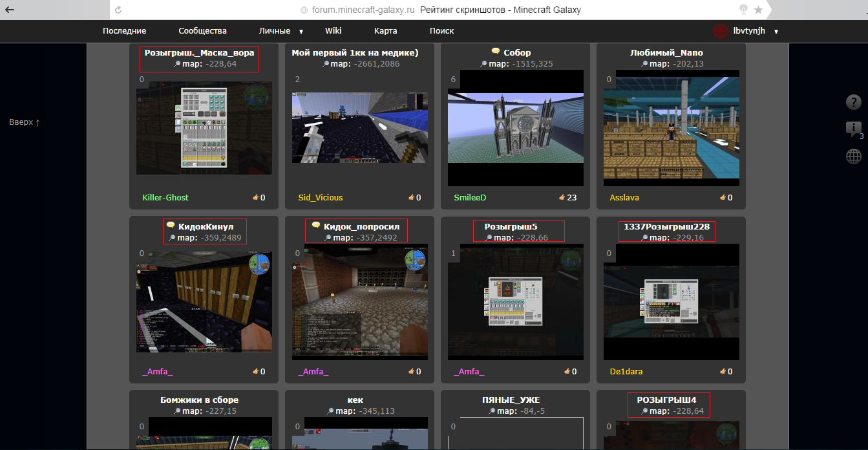This screenshot has height=450, width=868.
Task: Expand the dropdown arrow next to Личные
Action: pyautogui.click(x=301, y=31)
